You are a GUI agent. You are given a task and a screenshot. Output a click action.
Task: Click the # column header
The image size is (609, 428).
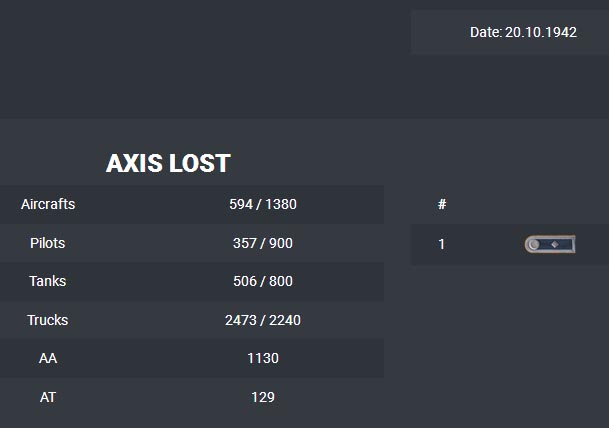[442, 204]
